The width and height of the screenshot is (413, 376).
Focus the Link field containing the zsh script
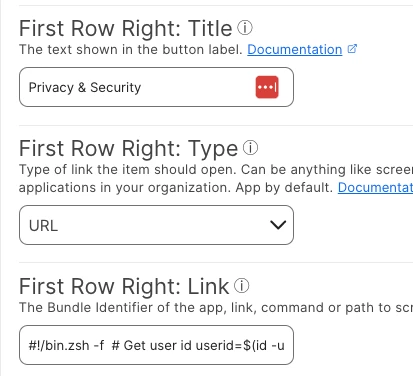156,345
